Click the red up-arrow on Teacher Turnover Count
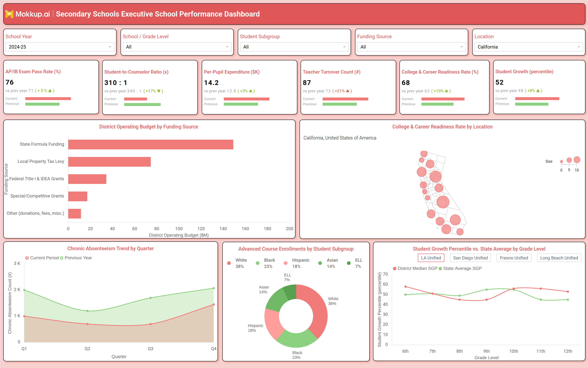The image size is (588, 368). (x=347, y=91)
